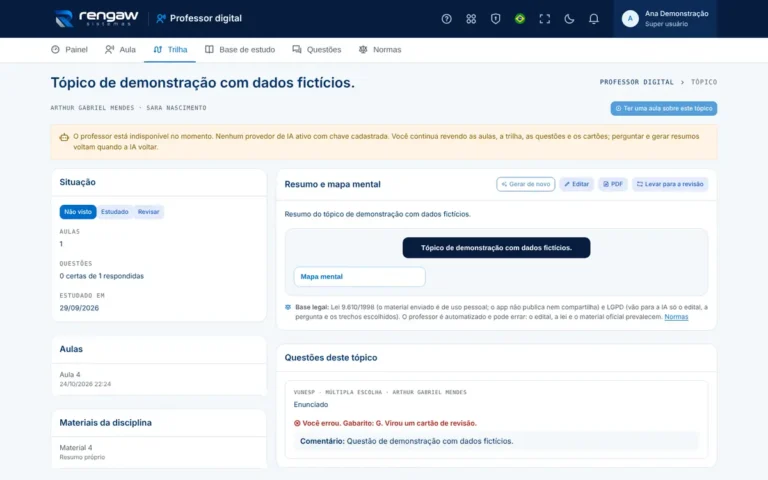This screenshot has width=768, height=480.
Task: Follow the Normas link in Base legal
Action: 676,317
